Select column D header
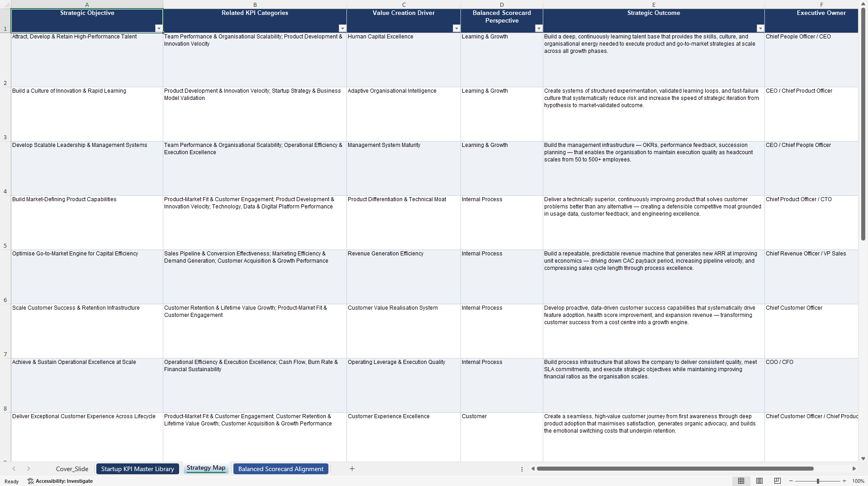This screenshot has height=486, width=868. [x=502, y=5]
